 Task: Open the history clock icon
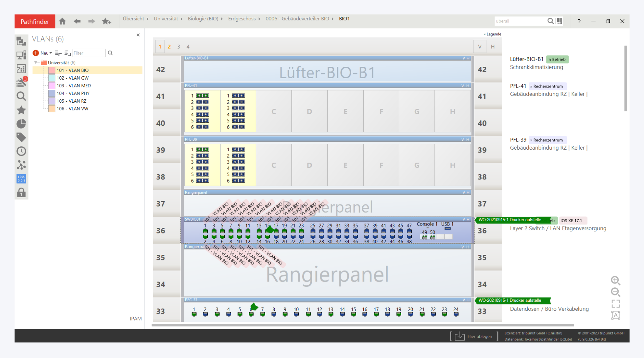point(21,151)
